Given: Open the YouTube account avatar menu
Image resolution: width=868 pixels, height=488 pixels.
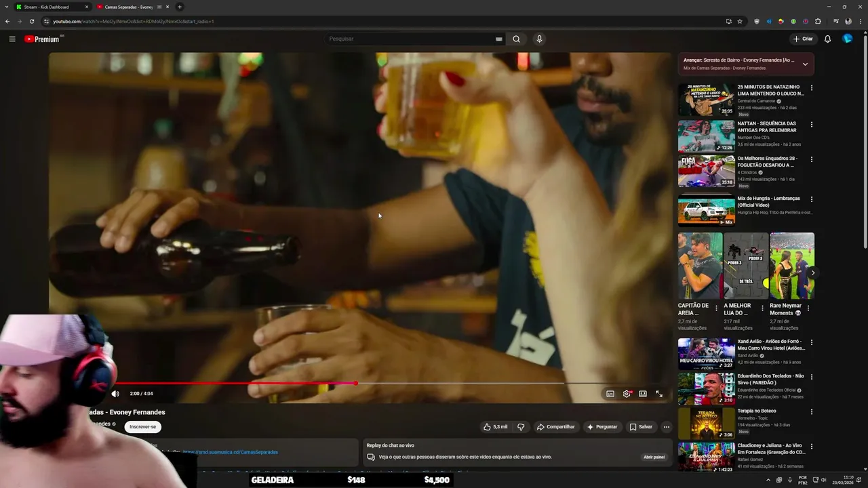Looking at the screenshot, I should point(847,39).
